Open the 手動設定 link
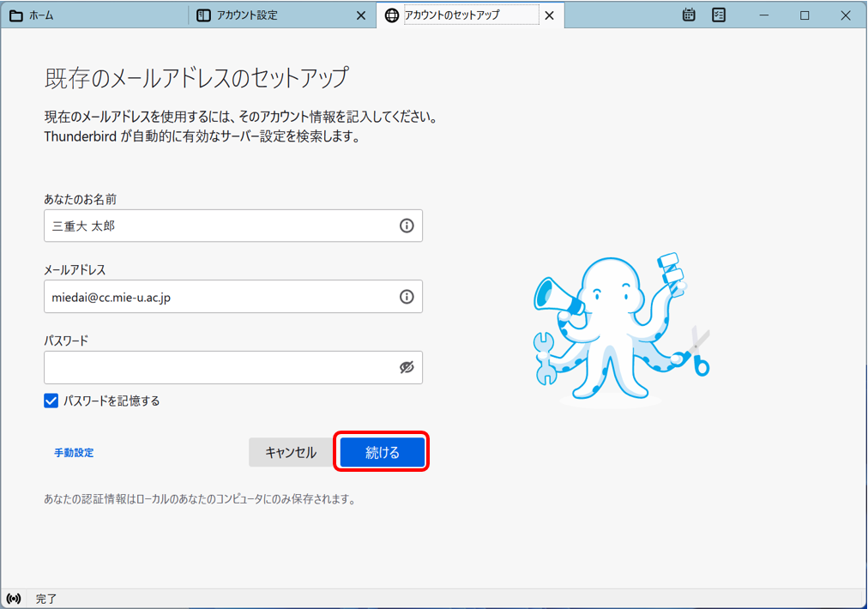Viewport: 868px width, 609px height. tap(74, 453)
